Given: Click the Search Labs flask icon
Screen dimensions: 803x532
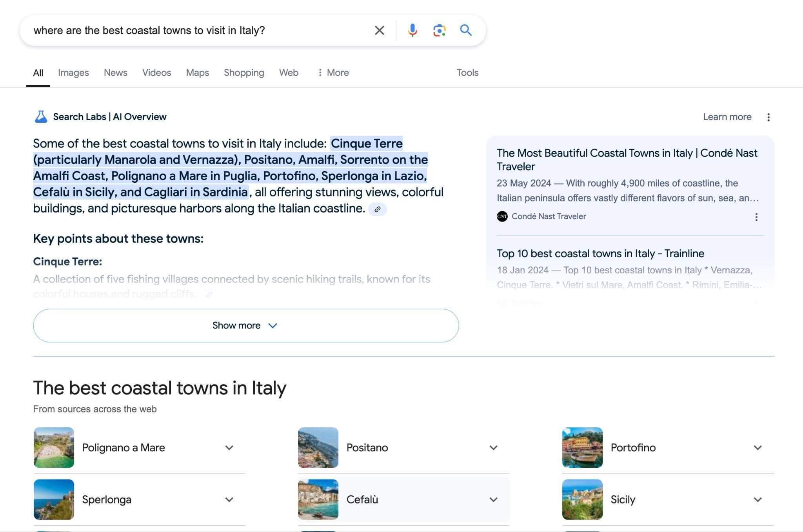Looking at the screenshot, I should coord(42,116).
